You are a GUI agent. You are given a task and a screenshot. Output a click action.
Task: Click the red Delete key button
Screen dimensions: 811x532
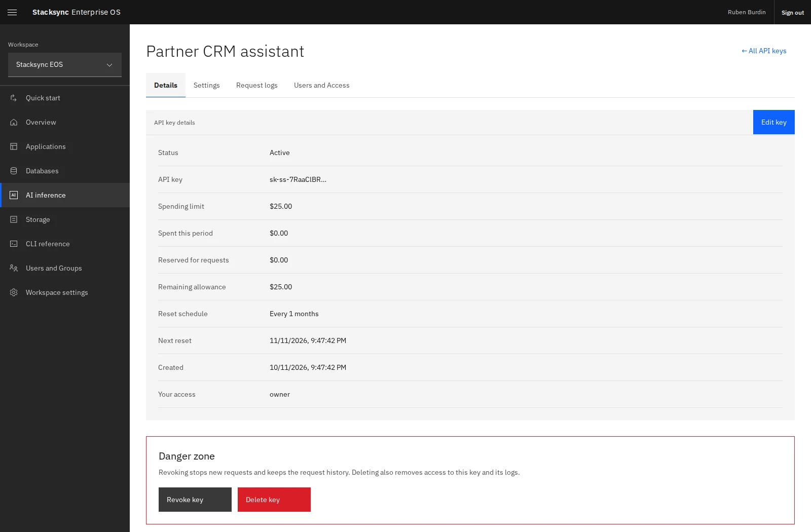tap(274, 500)
